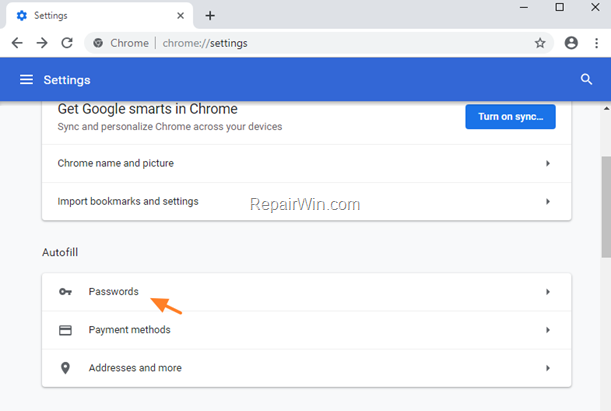Go back to the previous page
The height and width of the screenshot is (411, 611).
point(17,43)
